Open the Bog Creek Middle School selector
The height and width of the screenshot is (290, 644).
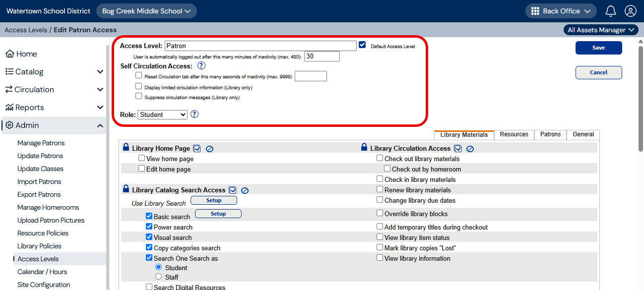pyautogui.click(x=146, y=10)
